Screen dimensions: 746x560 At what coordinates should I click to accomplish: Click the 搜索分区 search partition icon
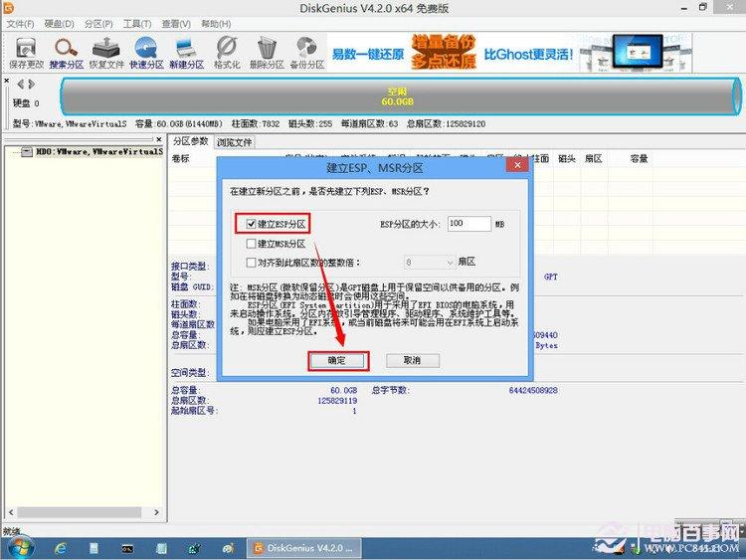point(66,53)
